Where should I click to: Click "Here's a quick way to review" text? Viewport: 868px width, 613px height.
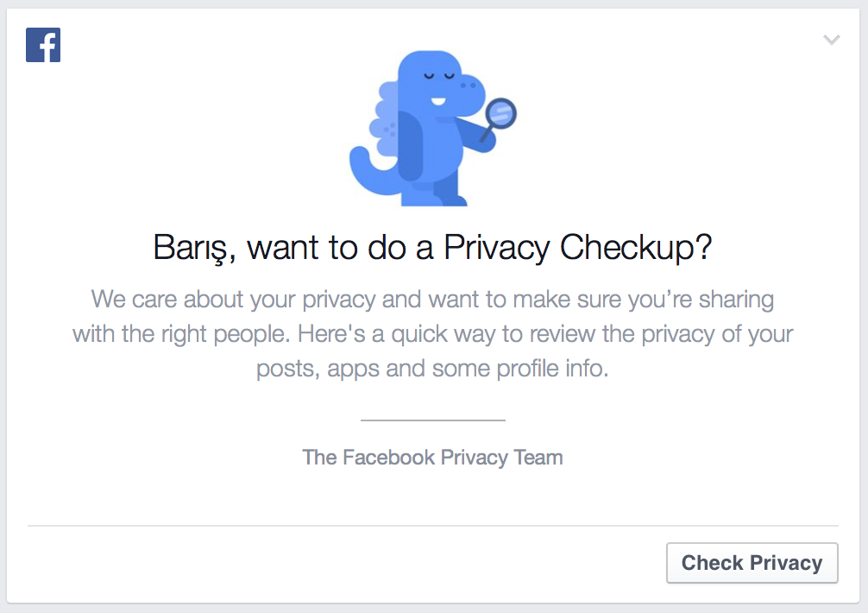pyautogui.click(x=447, y=334)
